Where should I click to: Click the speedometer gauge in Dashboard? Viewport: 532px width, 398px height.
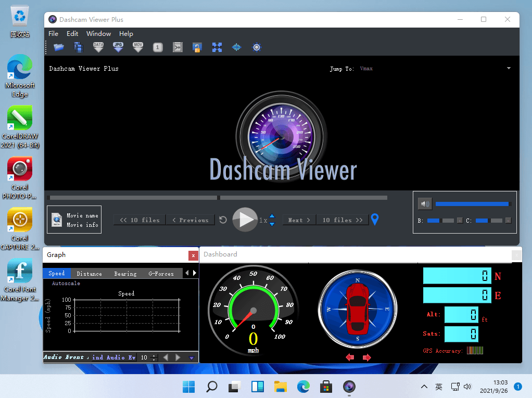(254, 310)
